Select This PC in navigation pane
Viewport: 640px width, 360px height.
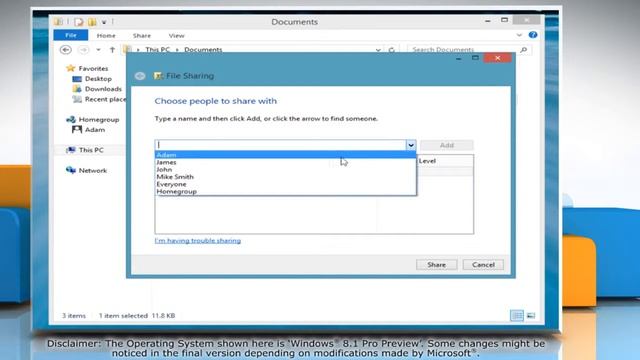coord(91,150)
